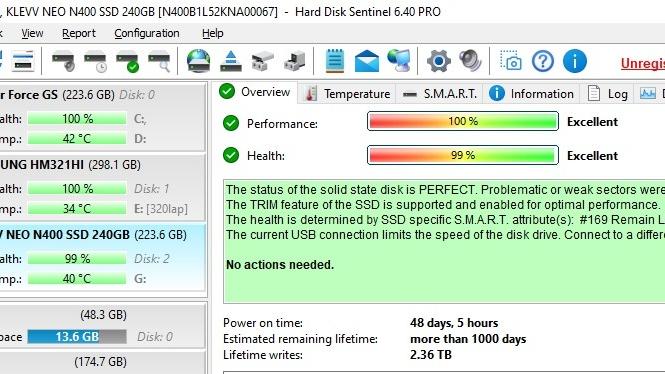Viewport: 665px width, 374px height.
Task: Click the blue information circle toolbar icon
Action: tap(575, 61)
